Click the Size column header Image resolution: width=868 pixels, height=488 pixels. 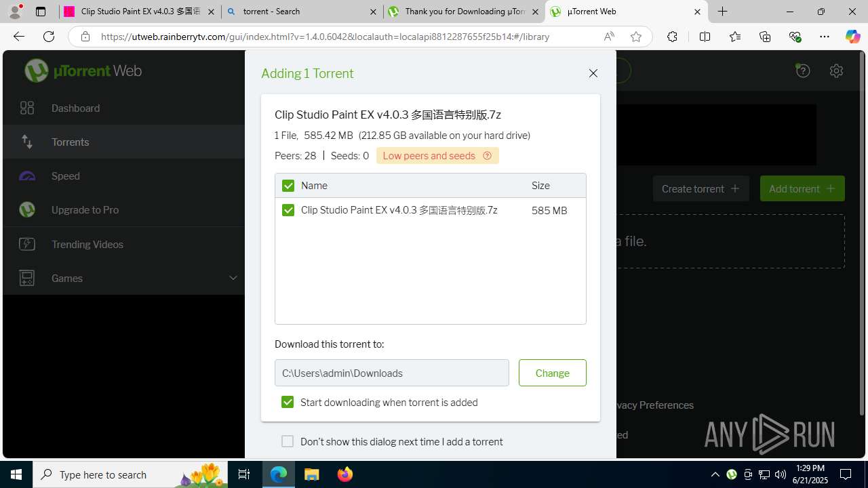540,186
